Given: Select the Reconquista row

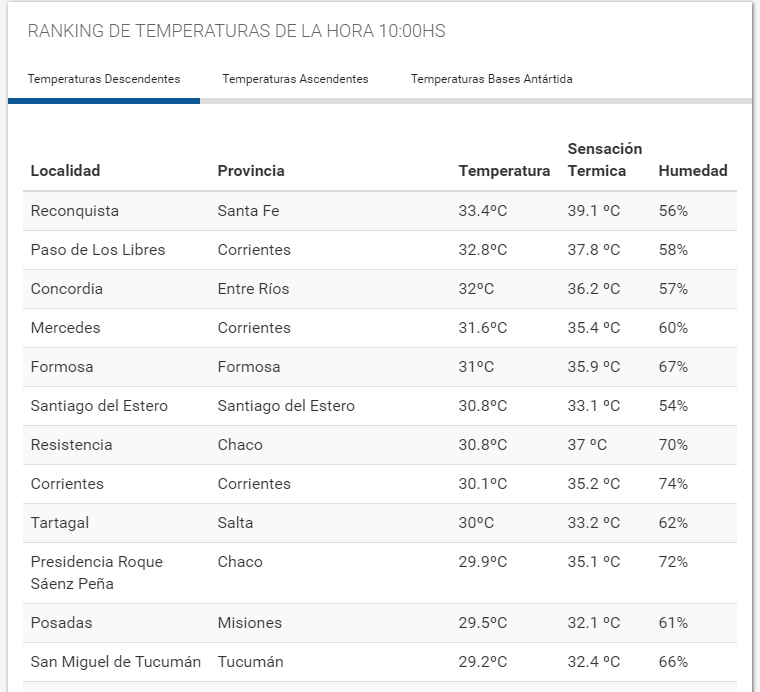Looking at the screenshot, I should click(75, 211).
